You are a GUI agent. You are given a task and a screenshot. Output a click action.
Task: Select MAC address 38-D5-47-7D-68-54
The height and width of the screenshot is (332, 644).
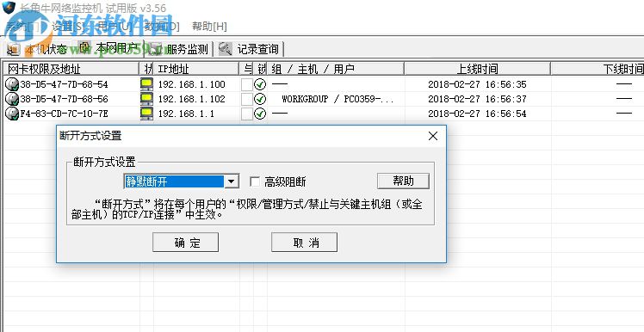click(x=64, y=84)
